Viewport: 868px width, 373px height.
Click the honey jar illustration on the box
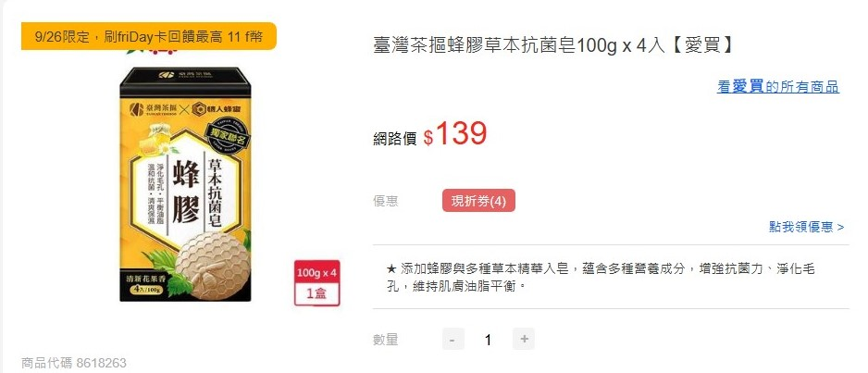tap(157, 138)
